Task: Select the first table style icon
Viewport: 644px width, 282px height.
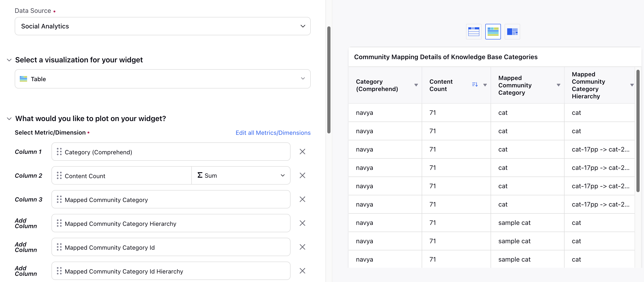Action: pyautogui.click(x=474, y=32)
